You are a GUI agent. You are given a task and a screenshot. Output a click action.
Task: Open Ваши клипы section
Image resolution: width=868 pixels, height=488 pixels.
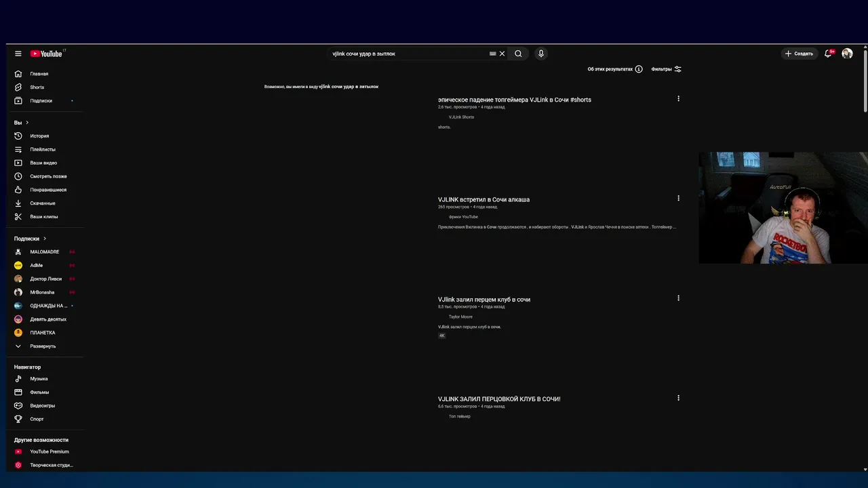(x=45, y=217)
